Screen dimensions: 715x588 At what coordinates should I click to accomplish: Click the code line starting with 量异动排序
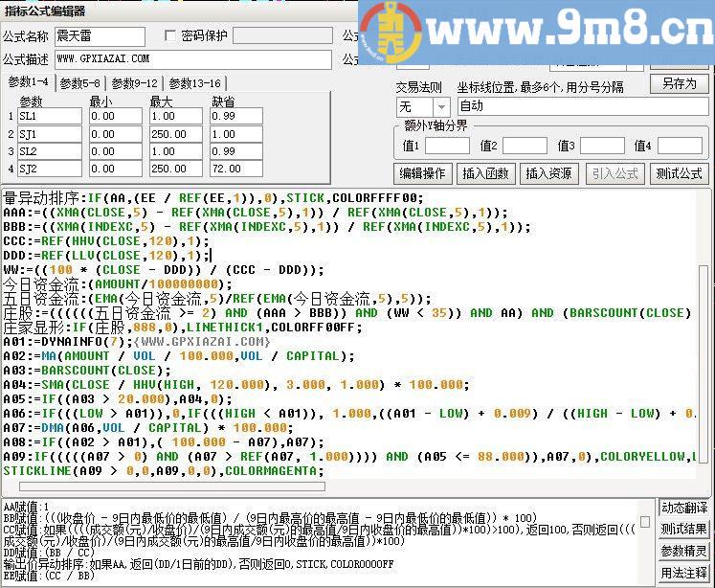click(x=213, y=198)
